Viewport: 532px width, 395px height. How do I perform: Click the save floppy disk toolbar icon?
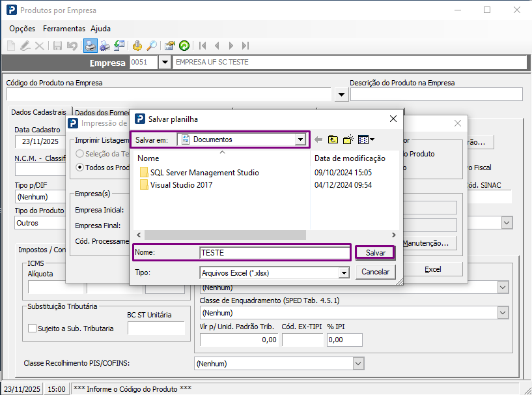pos(57,46)
